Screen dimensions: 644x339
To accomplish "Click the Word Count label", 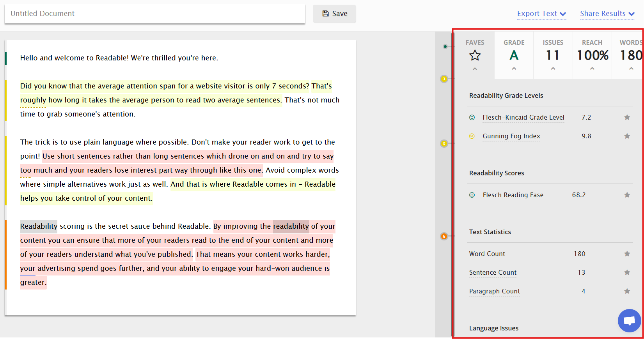I will tap(487, 254).
